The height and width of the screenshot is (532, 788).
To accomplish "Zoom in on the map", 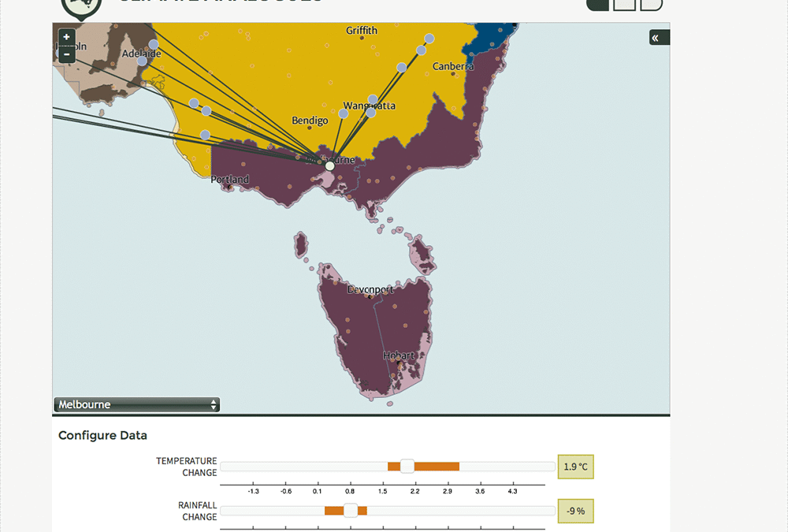I will (67, 37).
